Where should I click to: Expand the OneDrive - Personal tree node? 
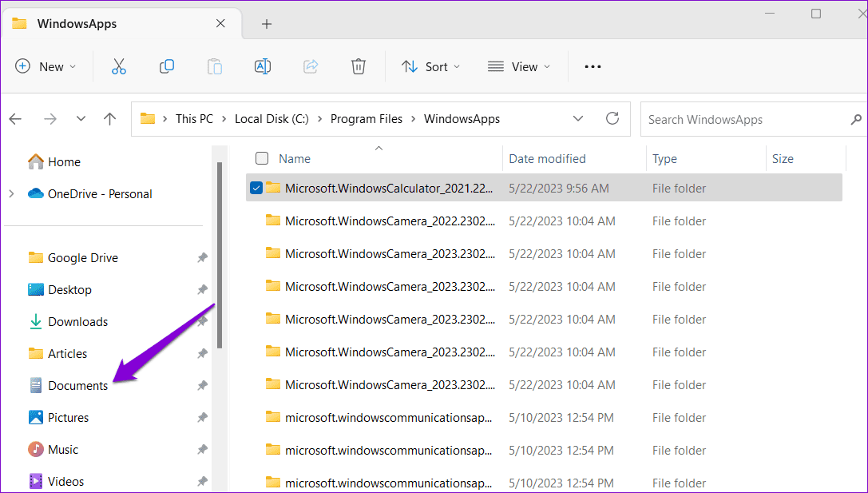(12, 194)
